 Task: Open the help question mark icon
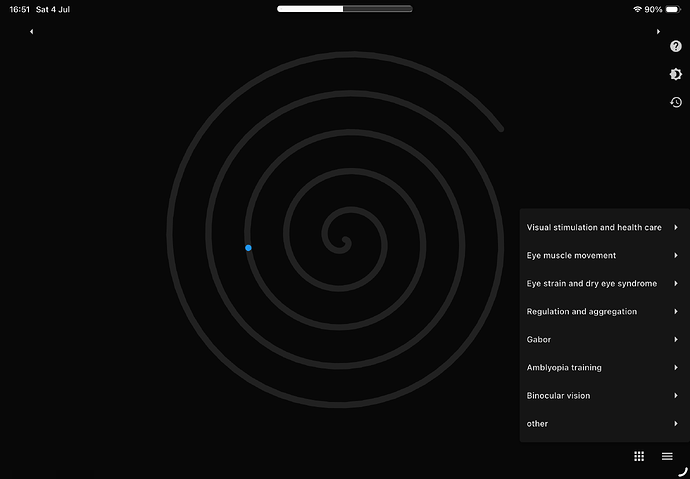[x=675, y=46]
